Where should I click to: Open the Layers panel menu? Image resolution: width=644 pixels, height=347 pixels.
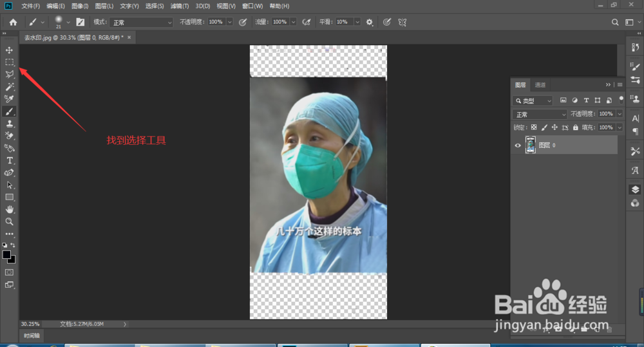620,84
